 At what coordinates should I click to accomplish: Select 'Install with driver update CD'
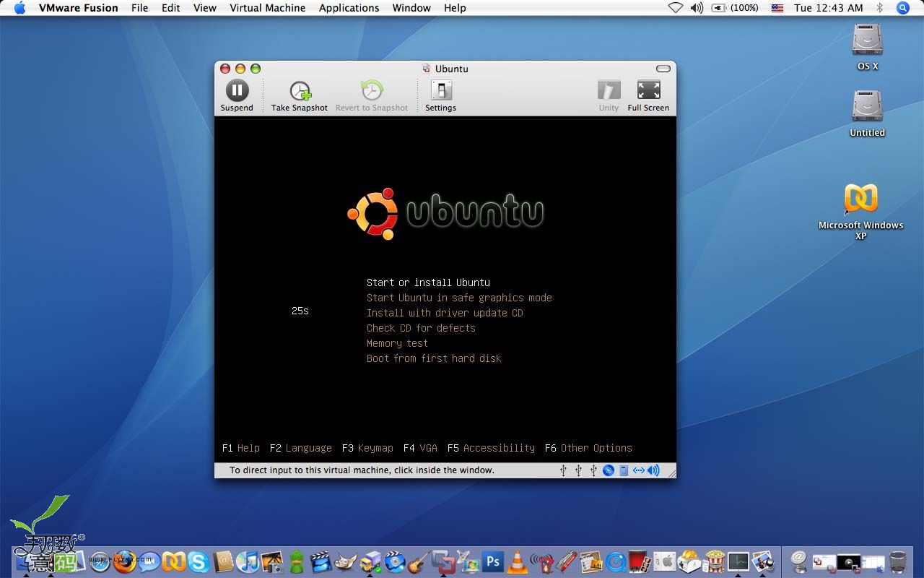tap(445, 313)
